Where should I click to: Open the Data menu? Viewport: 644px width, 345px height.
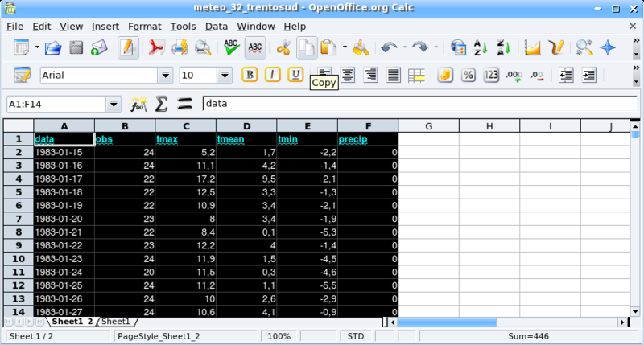pyautogui.click(x=217, y=27)
